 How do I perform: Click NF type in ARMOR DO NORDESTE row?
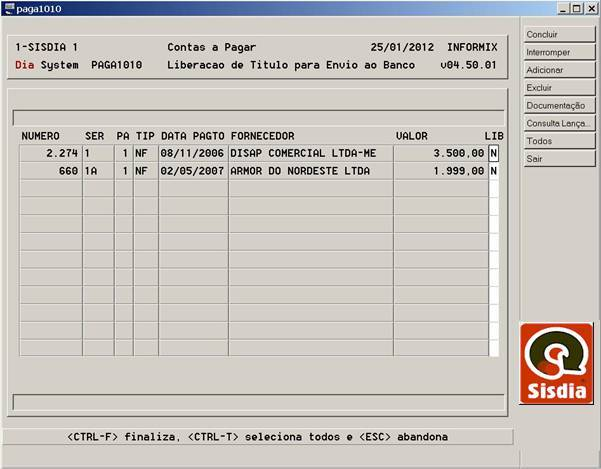coord(146,171)
